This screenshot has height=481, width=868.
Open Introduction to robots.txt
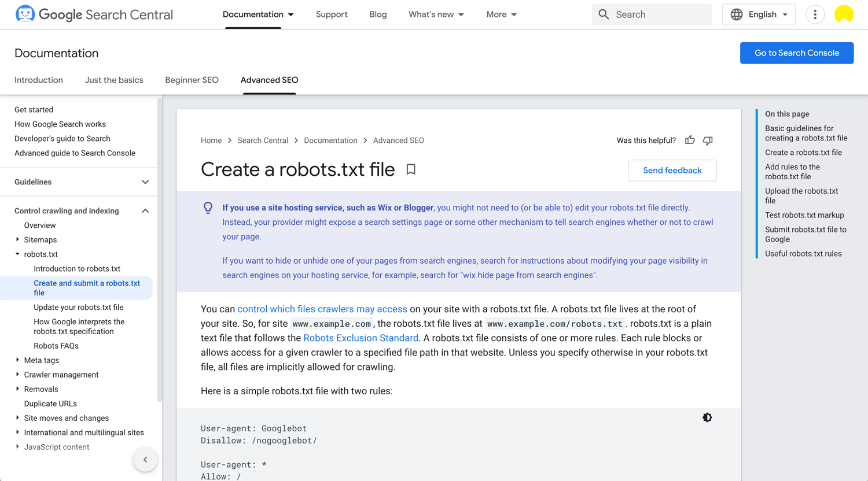point(77,269)
